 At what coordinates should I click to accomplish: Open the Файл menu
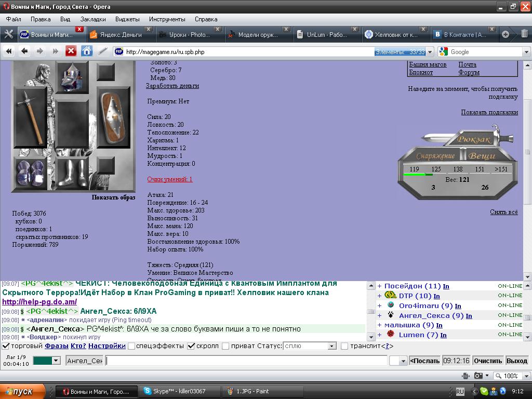click(x=14, y=19)
